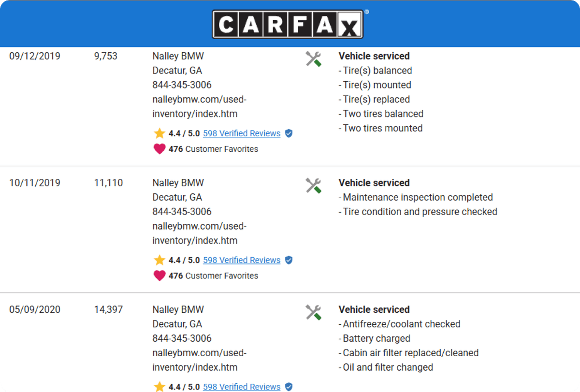The image size is (580, 392).
Task: Click the Tire(s) replaced line item
Action: 374,100
